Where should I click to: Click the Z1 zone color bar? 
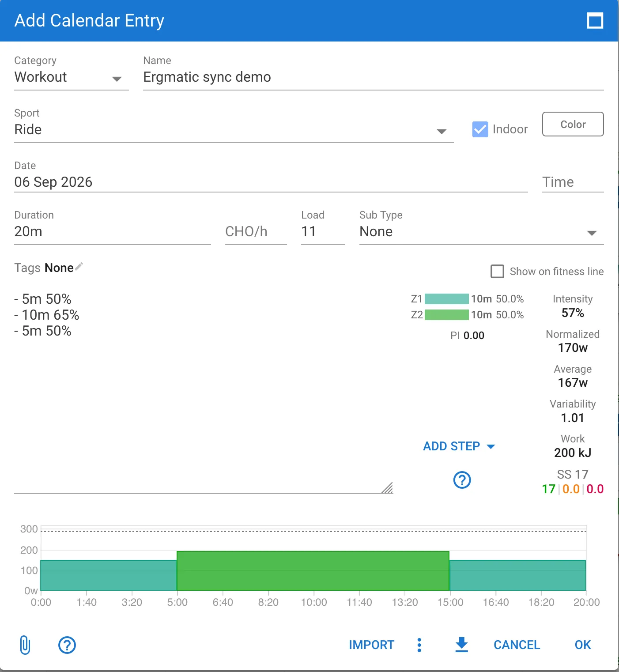pyautogui.click(x=446, y=299)
